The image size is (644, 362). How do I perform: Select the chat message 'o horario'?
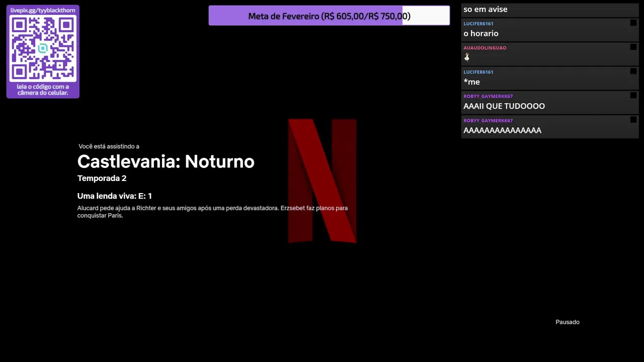click(481, 33)
